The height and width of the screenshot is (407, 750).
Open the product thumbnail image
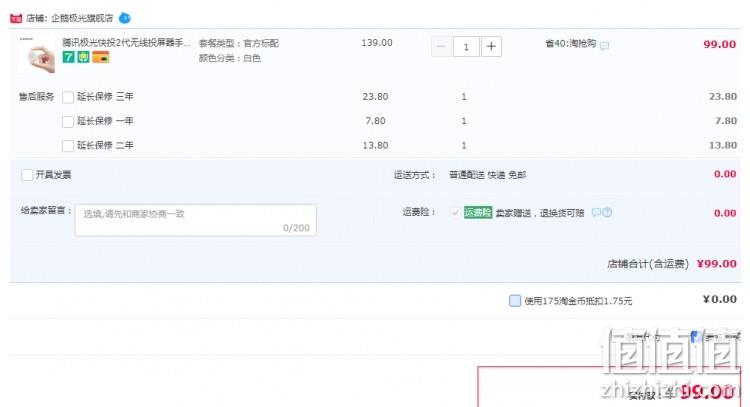point(38,55)
